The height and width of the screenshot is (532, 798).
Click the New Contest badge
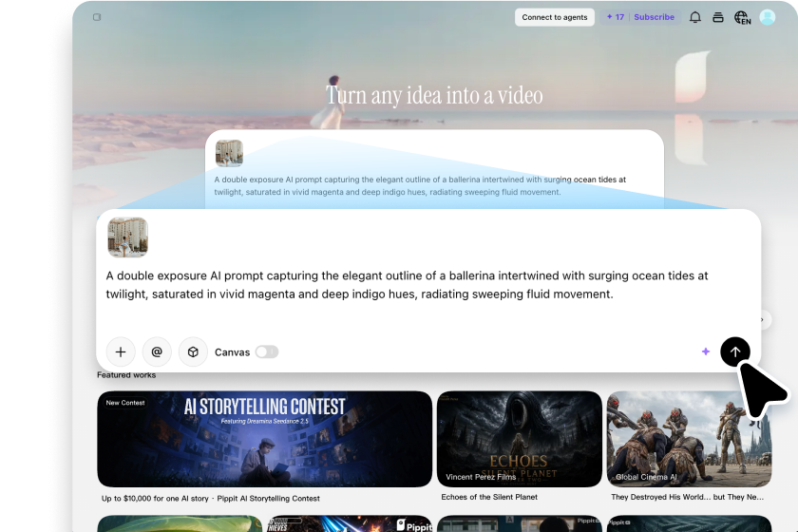(125, 403)
